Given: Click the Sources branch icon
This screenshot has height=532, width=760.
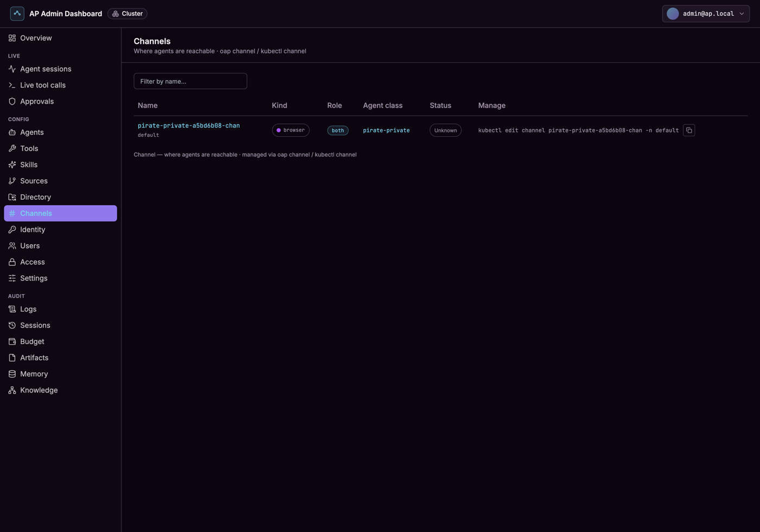Looking at the screenshot, I should [x=12, y=181].
